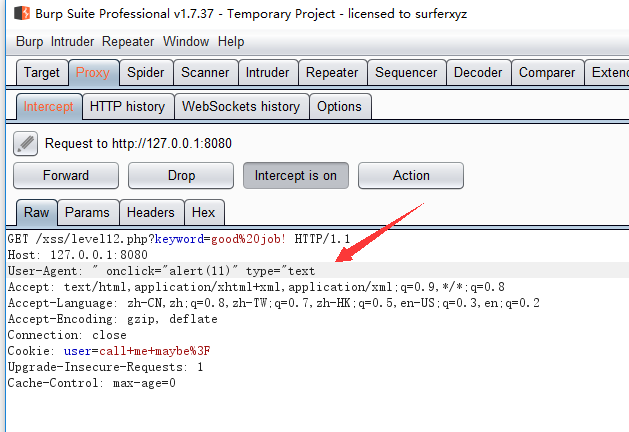
Task: Switch to the Params view tab
Action: [87, 213]
